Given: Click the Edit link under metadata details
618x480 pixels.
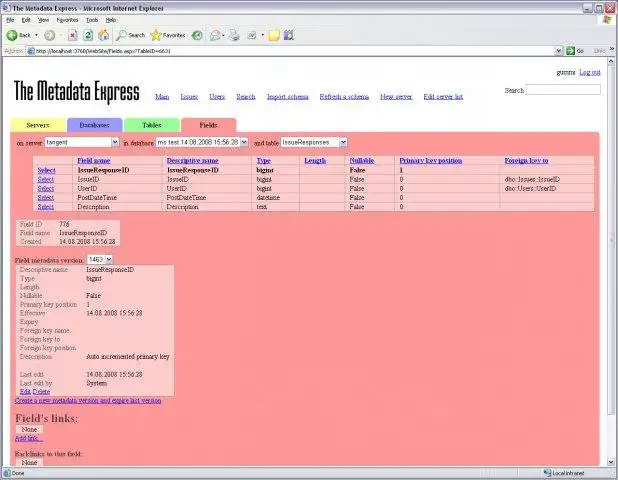Looking at the screenshot, I should click(25, 392).
